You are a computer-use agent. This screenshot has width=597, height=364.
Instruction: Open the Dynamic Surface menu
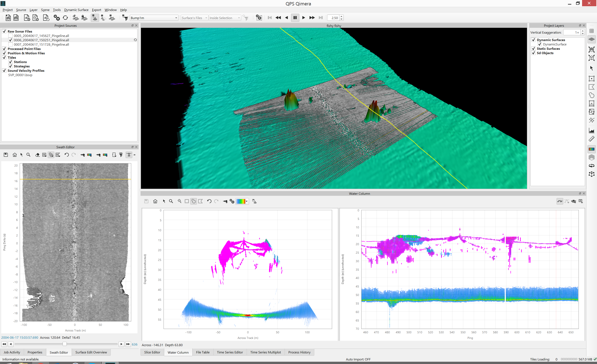point(76,10)
